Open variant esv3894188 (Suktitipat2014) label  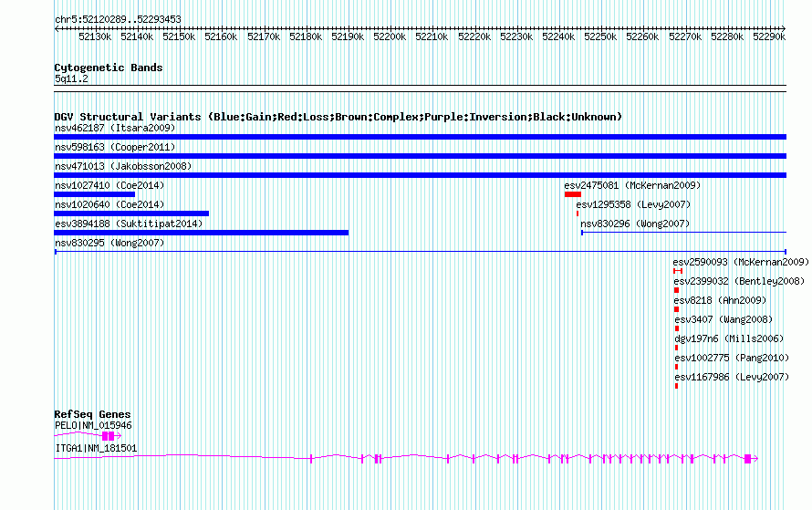pyautogui.click(x=129, y=224)
